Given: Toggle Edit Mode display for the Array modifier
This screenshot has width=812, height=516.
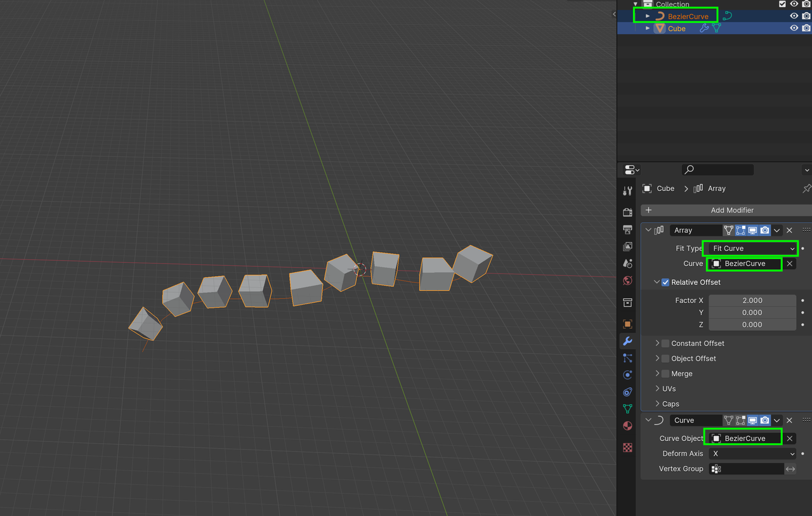Looking at the screenshot, I should 740,230.
